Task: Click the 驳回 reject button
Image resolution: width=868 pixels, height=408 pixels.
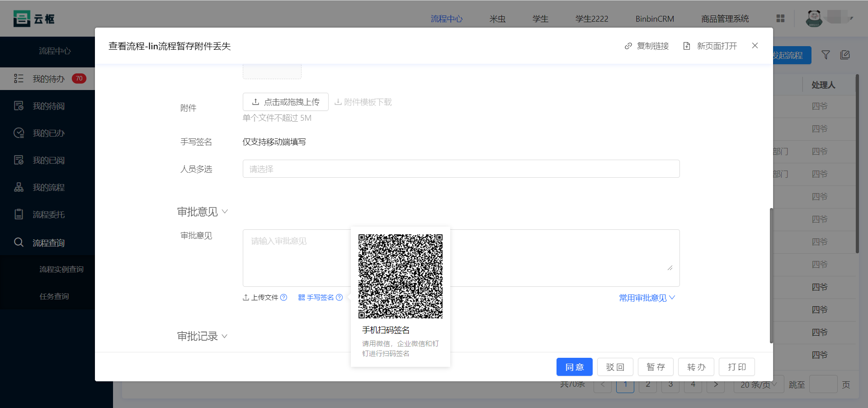Action: coord(615,367)
